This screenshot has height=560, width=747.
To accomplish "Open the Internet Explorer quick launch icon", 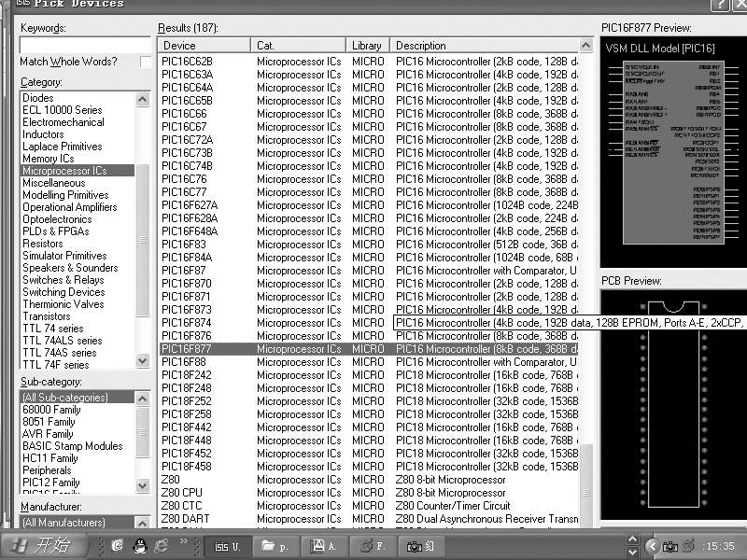I will click(x=162, y=545).
